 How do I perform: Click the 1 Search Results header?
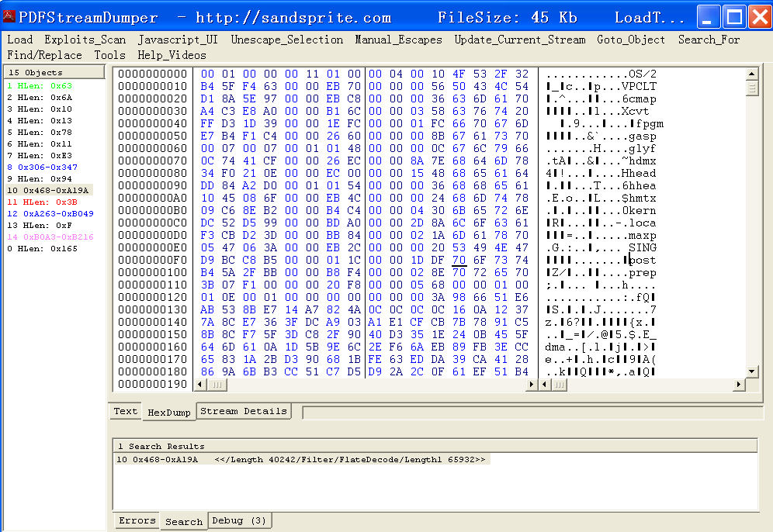pos(435,446)
